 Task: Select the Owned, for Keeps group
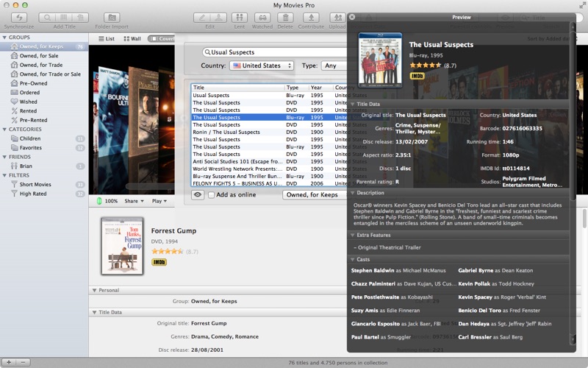pyautogui.click(x=44, y=46)
